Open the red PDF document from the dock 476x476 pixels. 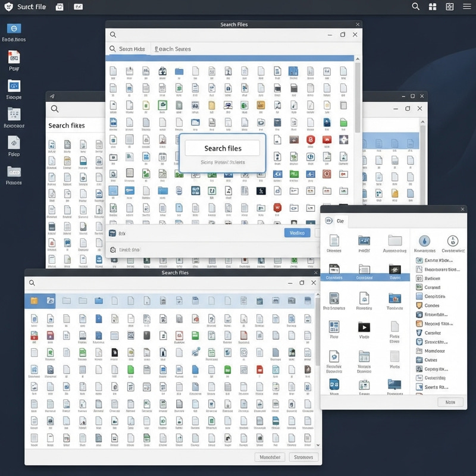point(13,58)
